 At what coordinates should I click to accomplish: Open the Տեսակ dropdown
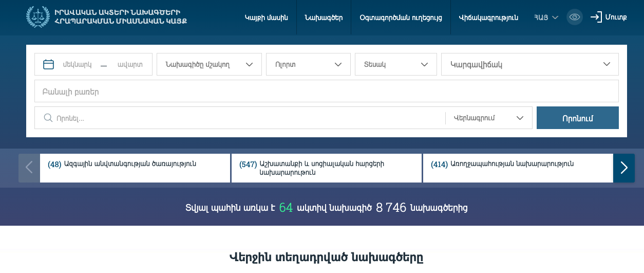click(395, 64)
